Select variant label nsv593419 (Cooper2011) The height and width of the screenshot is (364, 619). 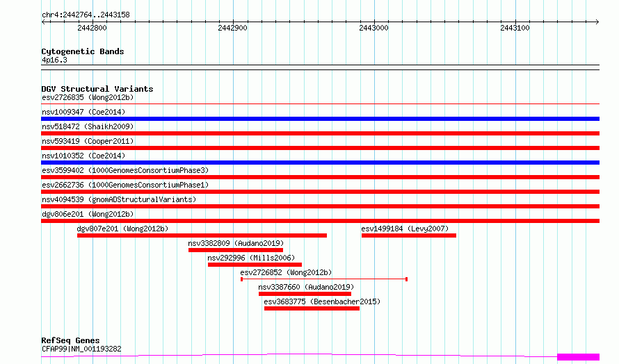[88, 141]
